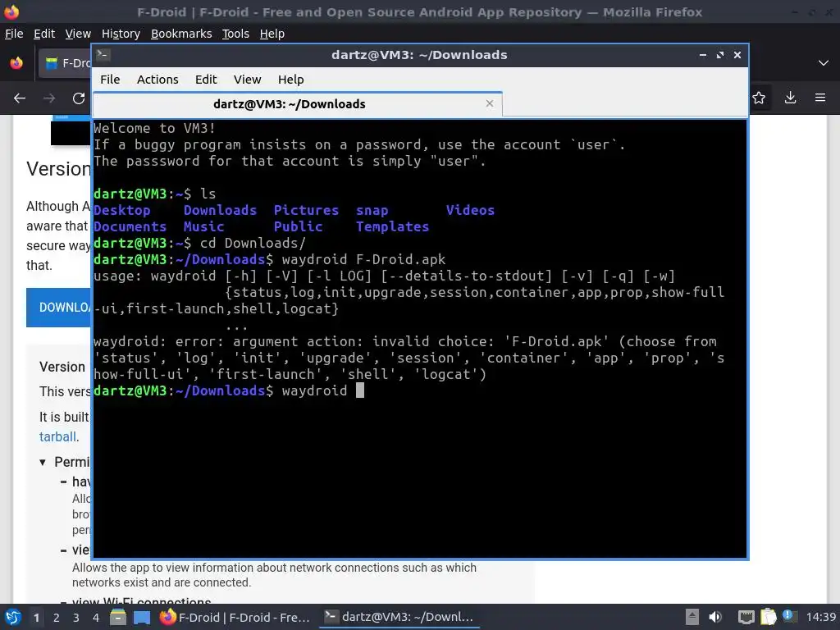Click the blue show desktop panel icon
Screen dimensions: 840x630
pyautogui.click(x=142, y=618)
